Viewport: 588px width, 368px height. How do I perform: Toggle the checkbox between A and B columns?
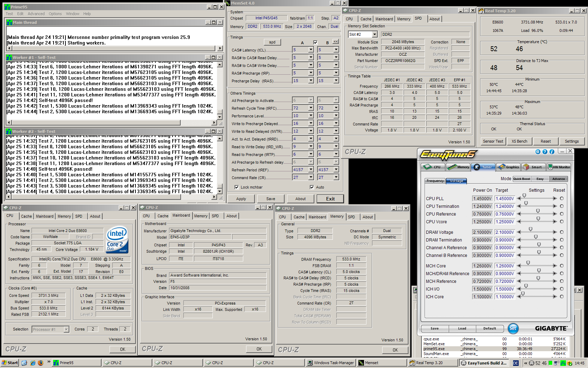315,42
